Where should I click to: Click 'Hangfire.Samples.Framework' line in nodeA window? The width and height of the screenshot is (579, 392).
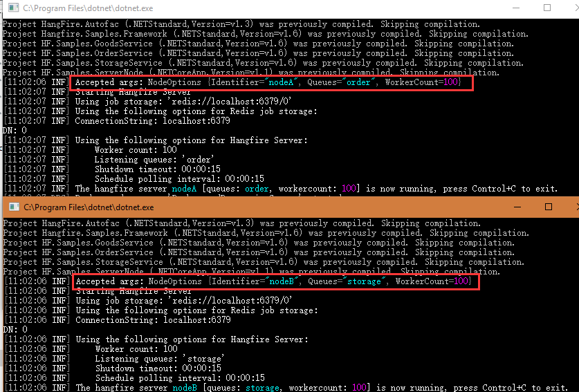[x=266, y=34]
